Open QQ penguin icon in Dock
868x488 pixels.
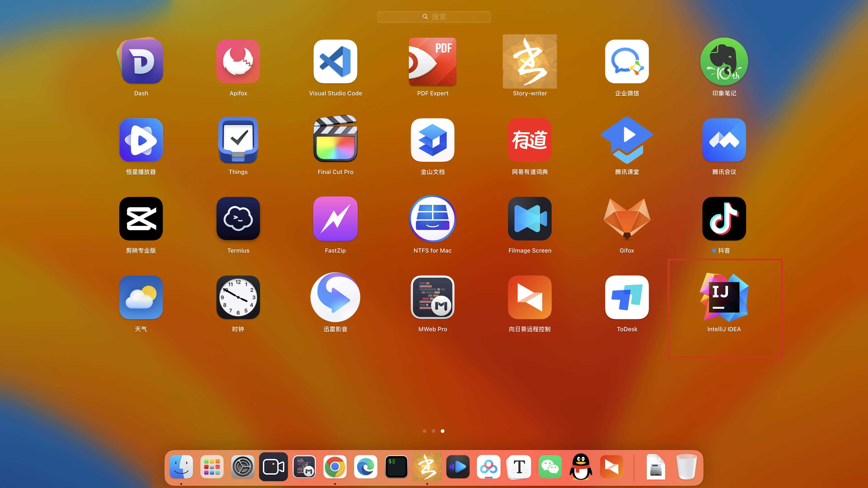point(581,467)
